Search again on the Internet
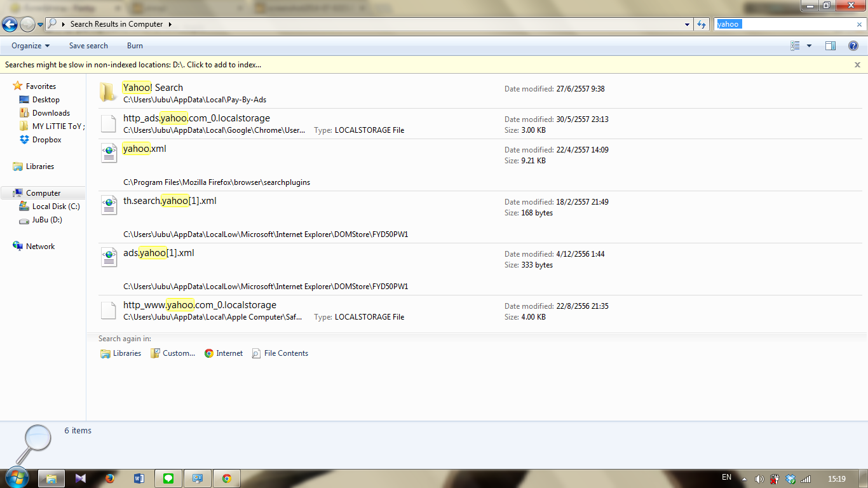Viewport: 868px width, 488px height. pyautogui.click(x=224, y=353)
